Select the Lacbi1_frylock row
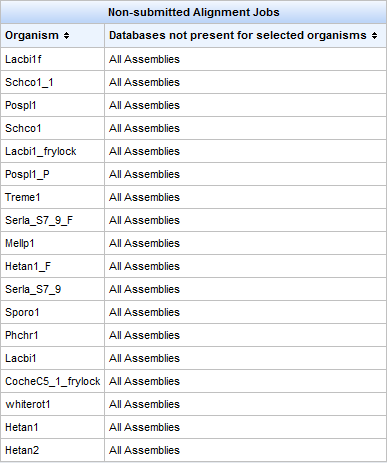The width and height of the screenshot is (387, 463). tap(193, 151)
